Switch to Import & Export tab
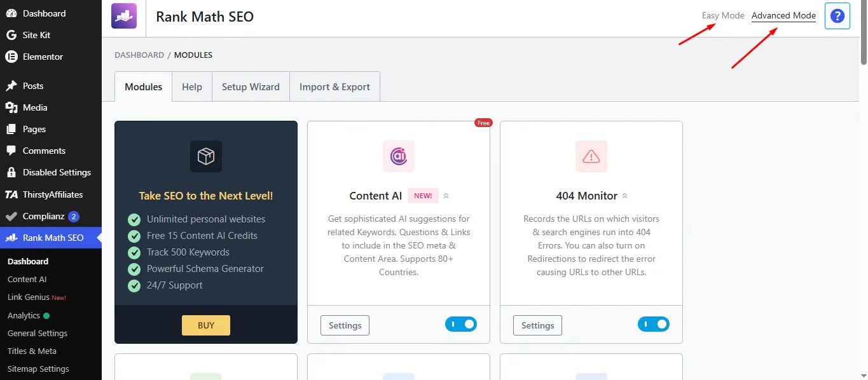Image resolution: width=868 pixels, height=380 pixels. pyautogui.click(x=334, y=86)
